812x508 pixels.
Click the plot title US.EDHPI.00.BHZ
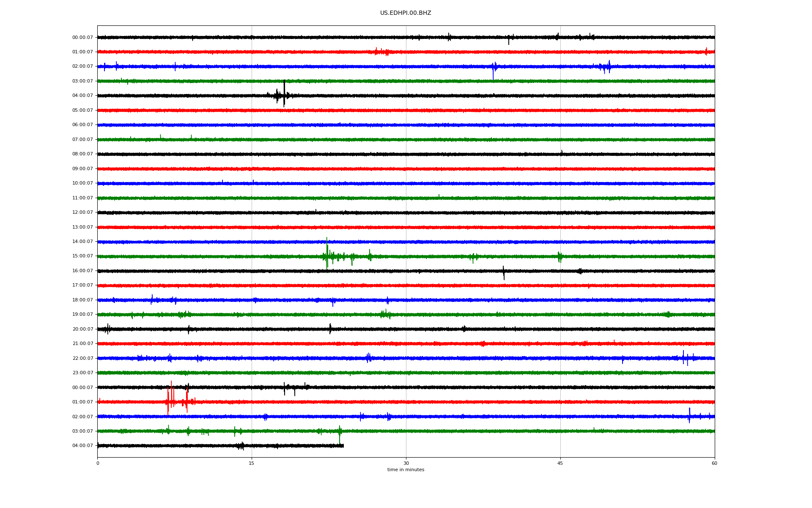point(406,13)
